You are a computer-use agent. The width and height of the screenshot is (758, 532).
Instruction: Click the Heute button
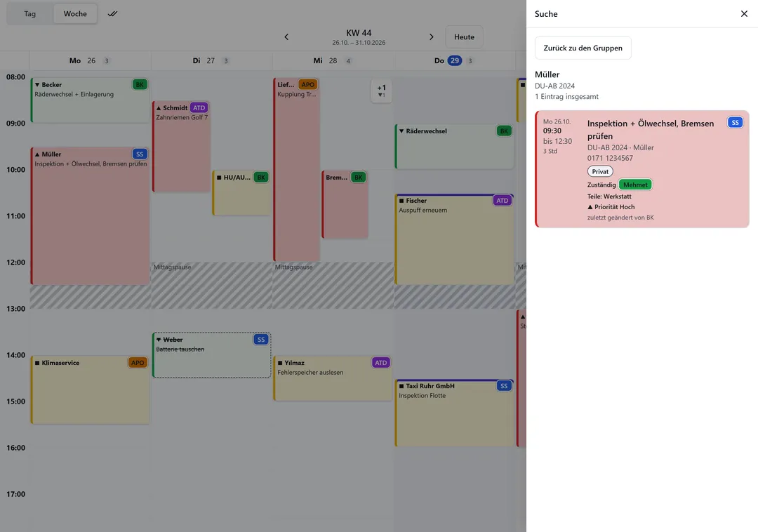[464, 36]
